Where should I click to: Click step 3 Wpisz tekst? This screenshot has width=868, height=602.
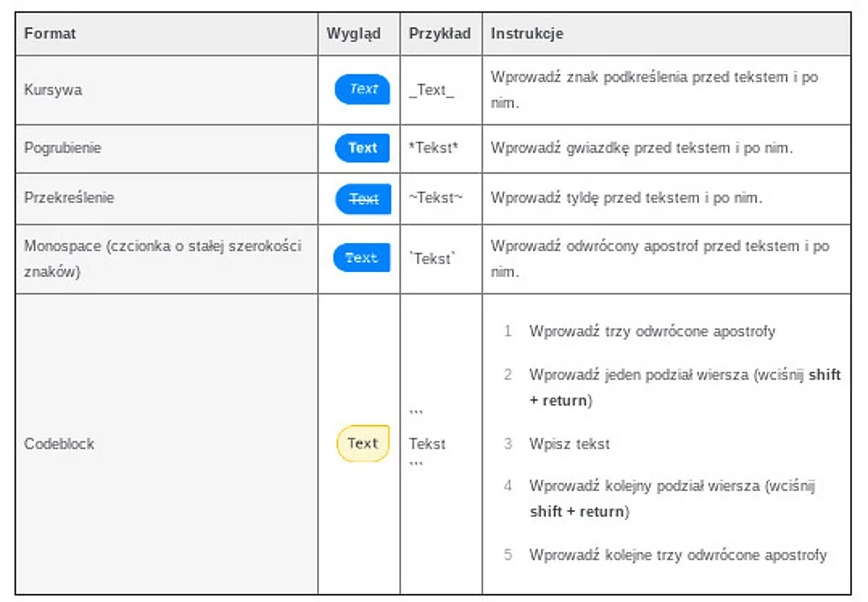[x=569, y=443]
